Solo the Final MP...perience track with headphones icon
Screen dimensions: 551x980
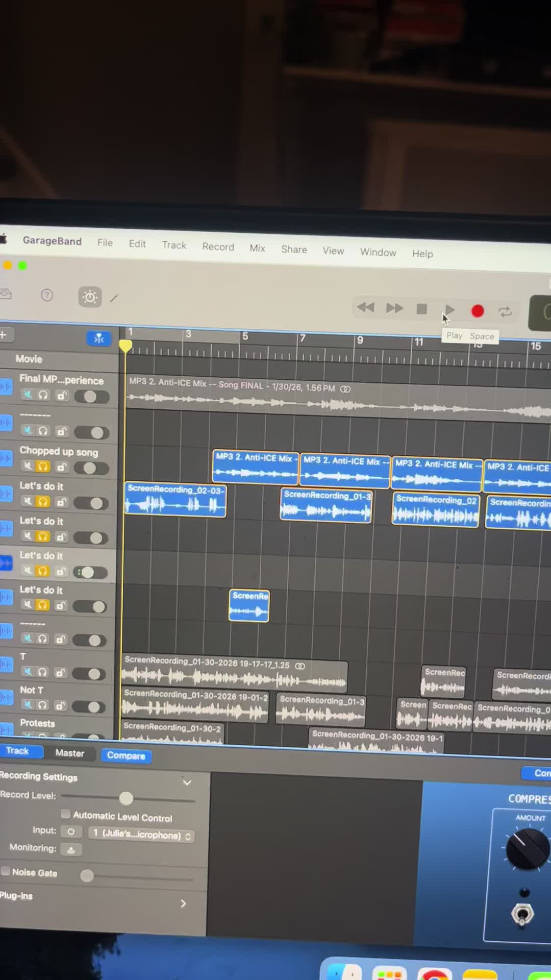pos(43,395)
